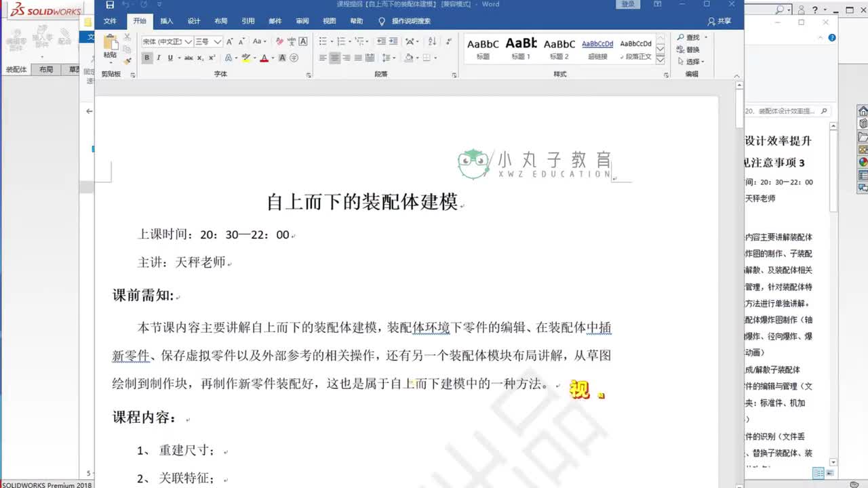Screen dimensions: 868x488
Task: Click the 共享 (Share) button
Action: tap(719, 21)
